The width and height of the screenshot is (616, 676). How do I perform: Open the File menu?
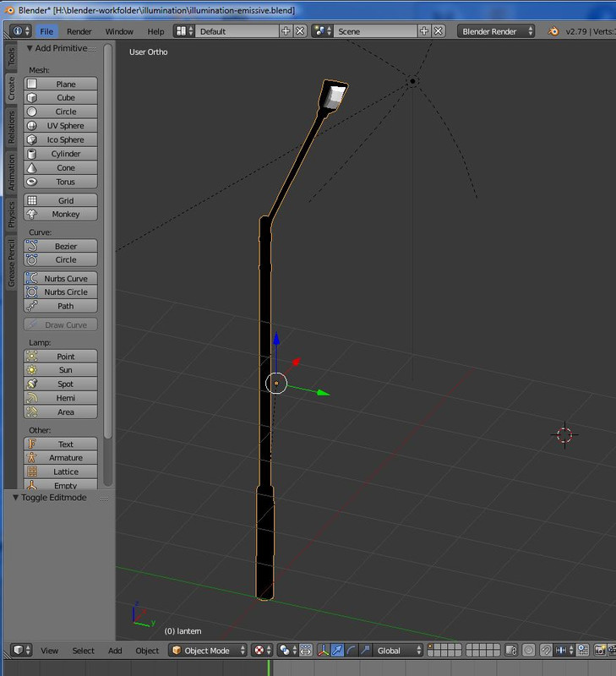(46, 31)
